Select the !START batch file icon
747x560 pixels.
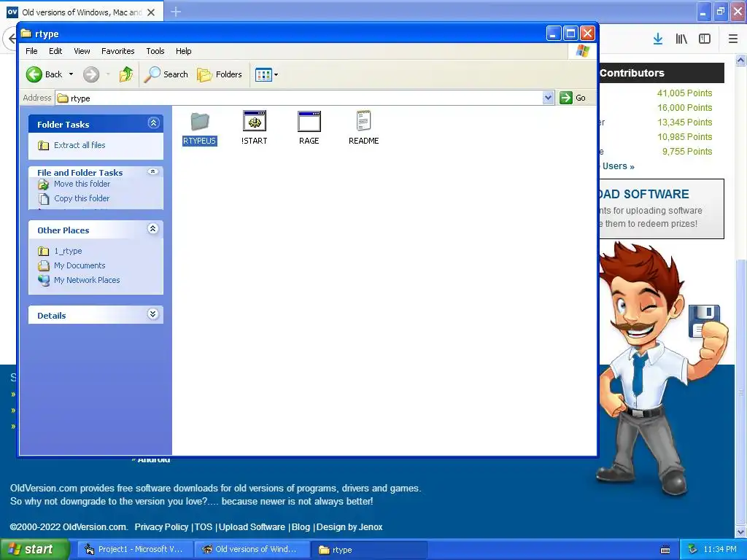point(255,122)
